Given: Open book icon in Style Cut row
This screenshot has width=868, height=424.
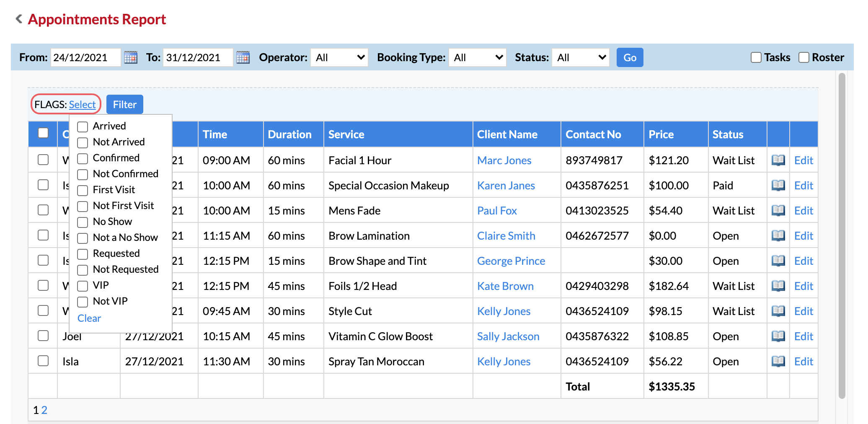Looking at the screenshot, I should tap(778, 311).
